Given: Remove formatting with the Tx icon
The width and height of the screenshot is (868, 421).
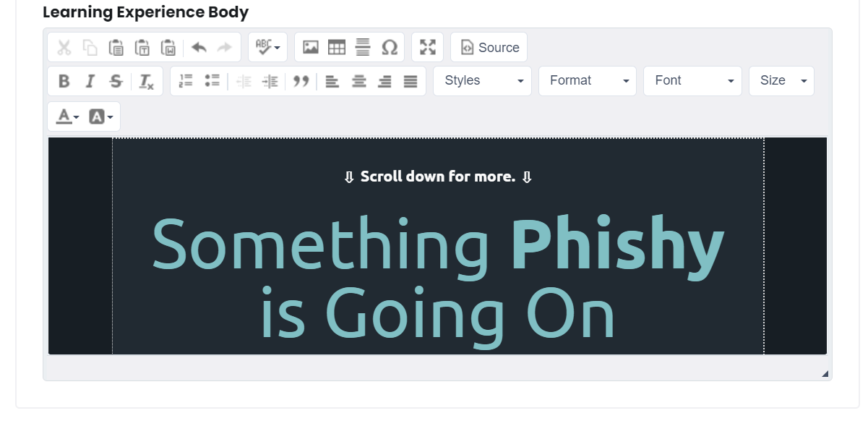Looking at the screenshot, I should [x=147, y=81].
